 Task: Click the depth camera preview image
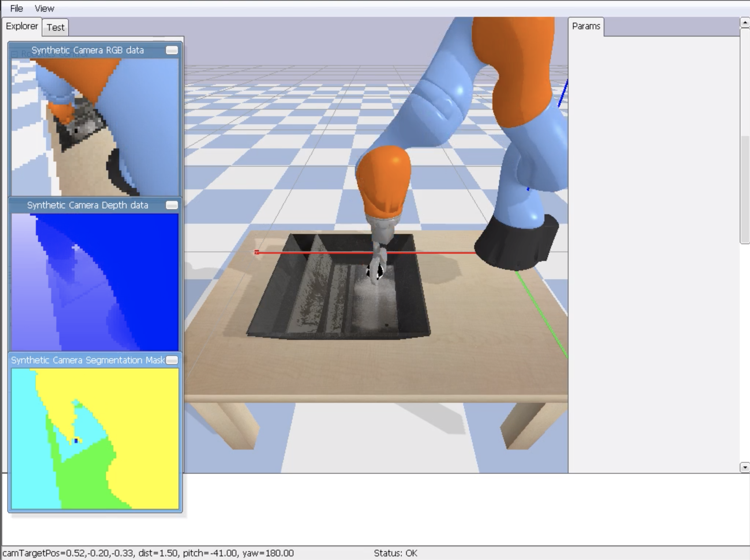tap(95, 282)
